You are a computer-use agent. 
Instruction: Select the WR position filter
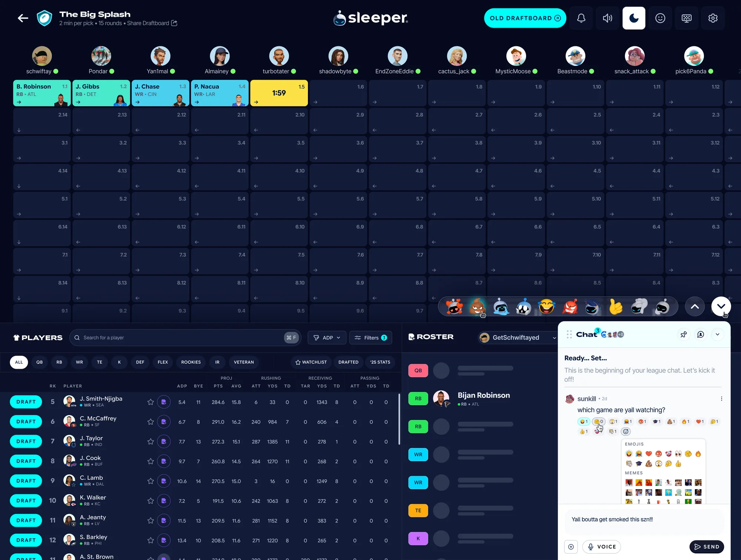(79, 362)
